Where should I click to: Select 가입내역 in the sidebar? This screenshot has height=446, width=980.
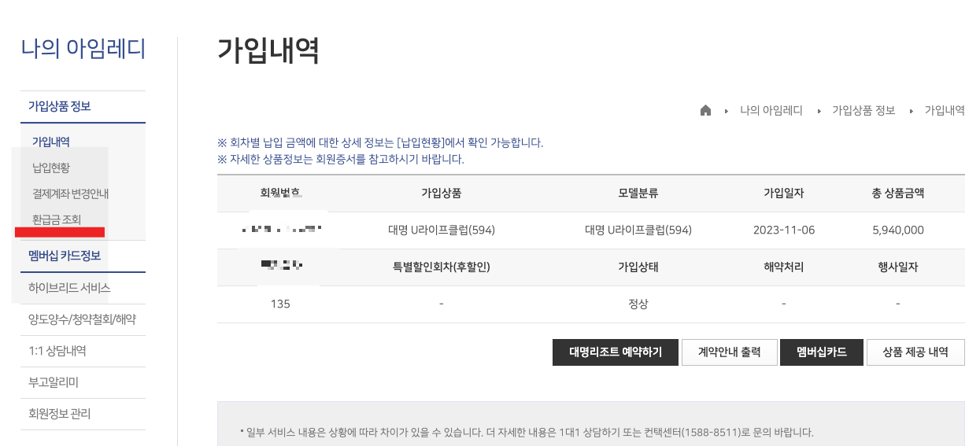[x=51, y=142]
